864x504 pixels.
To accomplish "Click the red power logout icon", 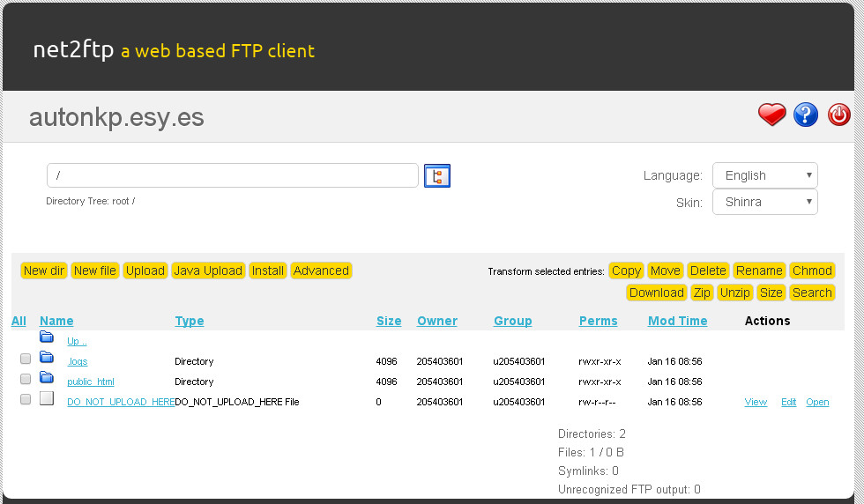I will click(838, 115).
